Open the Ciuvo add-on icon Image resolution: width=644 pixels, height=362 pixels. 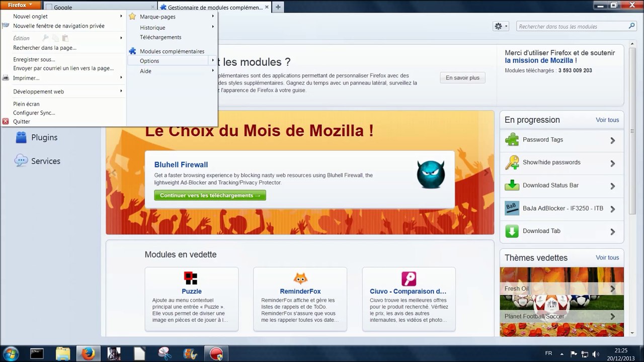[x=409, y=279]
